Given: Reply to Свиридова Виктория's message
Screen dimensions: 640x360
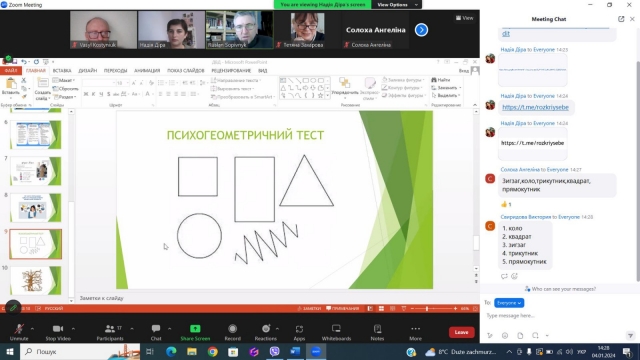Looking at the screenshot, I should pos(504,276).
